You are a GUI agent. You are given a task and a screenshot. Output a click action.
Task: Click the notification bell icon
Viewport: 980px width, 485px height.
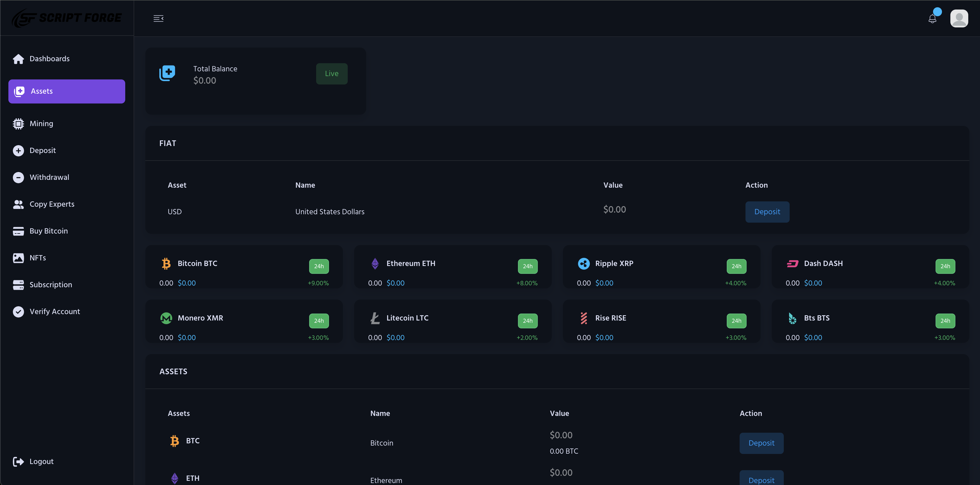coord(932,19)
